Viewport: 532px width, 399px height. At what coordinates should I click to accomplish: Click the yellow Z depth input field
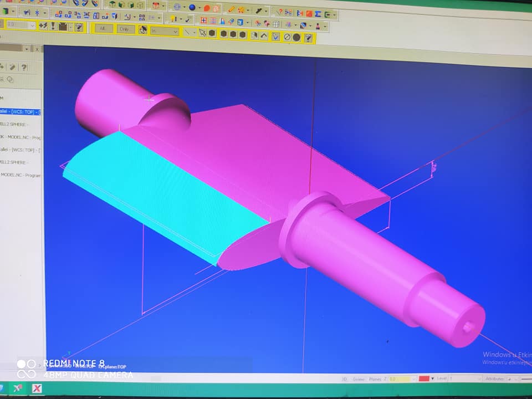pos(400,379)
